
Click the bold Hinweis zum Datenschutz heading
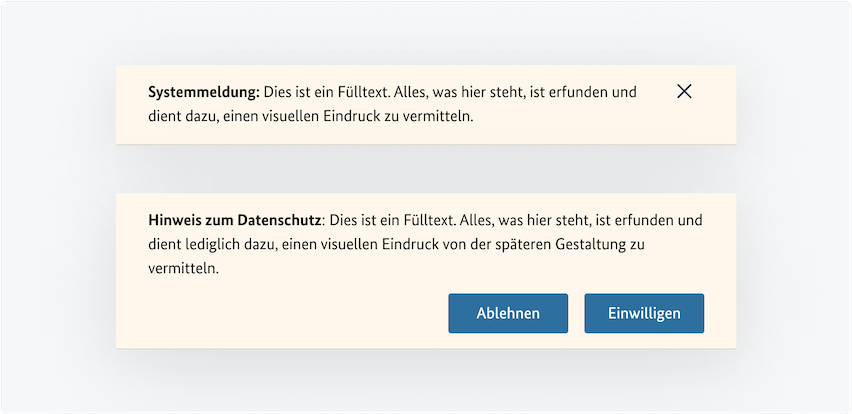pos(235,219)
